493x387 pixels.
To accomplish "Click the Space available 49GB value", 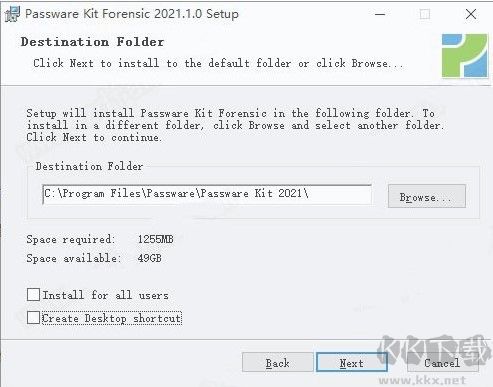I will [149, 258].
